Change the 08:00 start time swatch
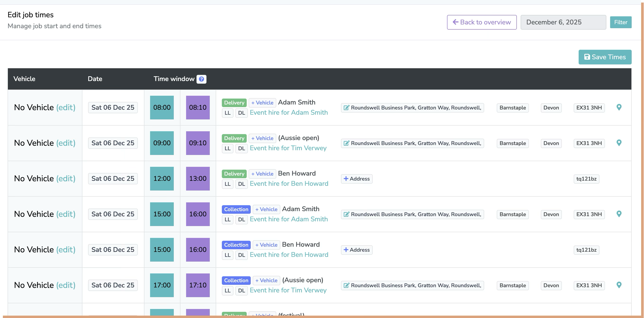 coord(162,108)
